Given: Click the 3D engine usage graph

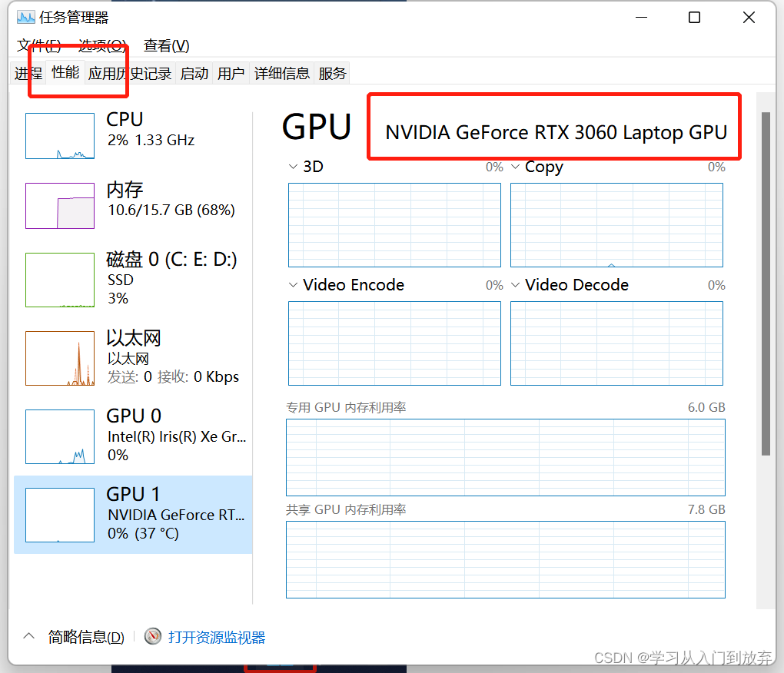Looking at the screenshot, I should coord(394,225).
